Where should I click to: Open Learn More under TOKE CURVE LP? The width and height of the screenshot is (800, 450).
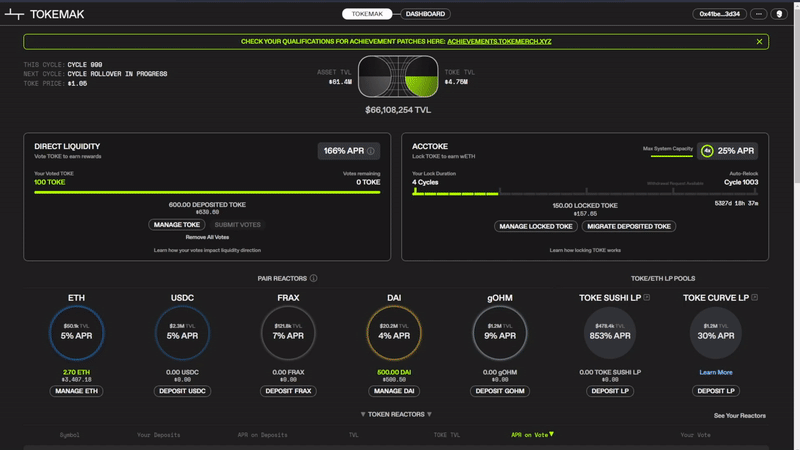click(716, 372)
